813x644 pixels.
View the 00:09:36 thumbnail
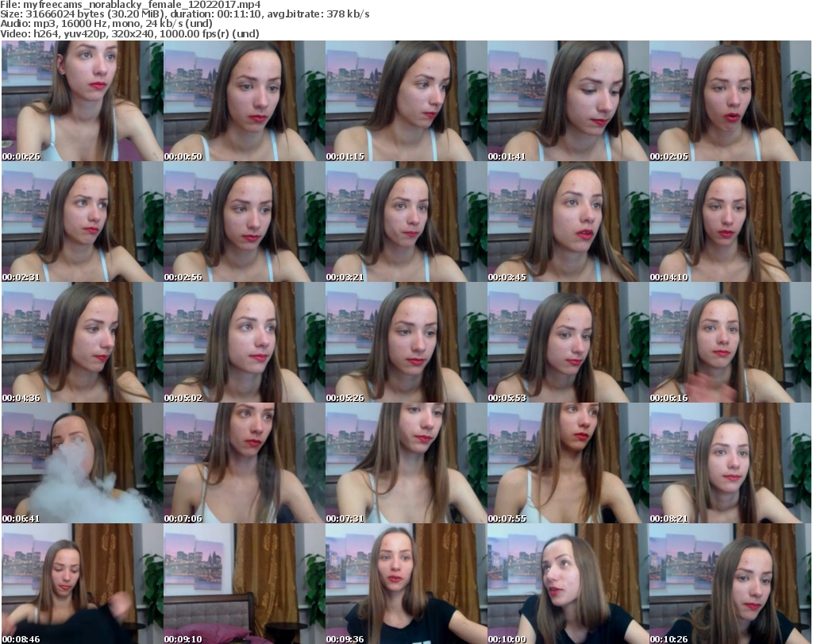[x=406, y=584]
